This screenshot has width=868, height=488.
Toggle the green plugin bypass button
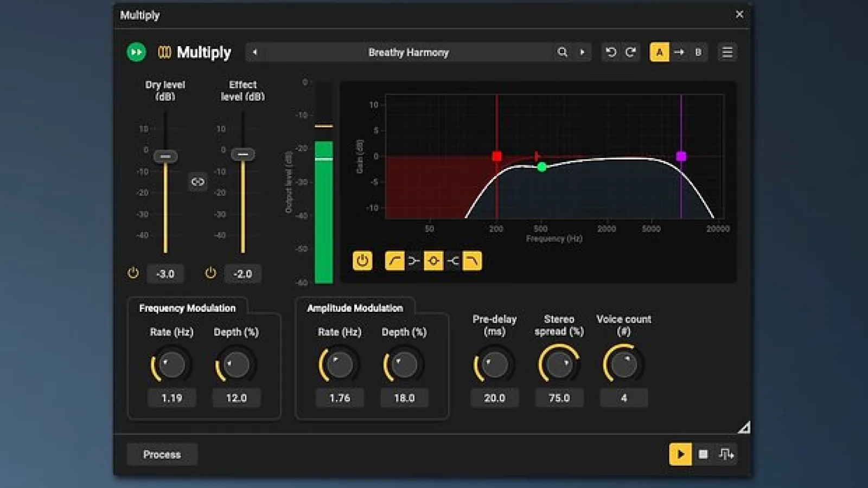(x=137, y=52)
